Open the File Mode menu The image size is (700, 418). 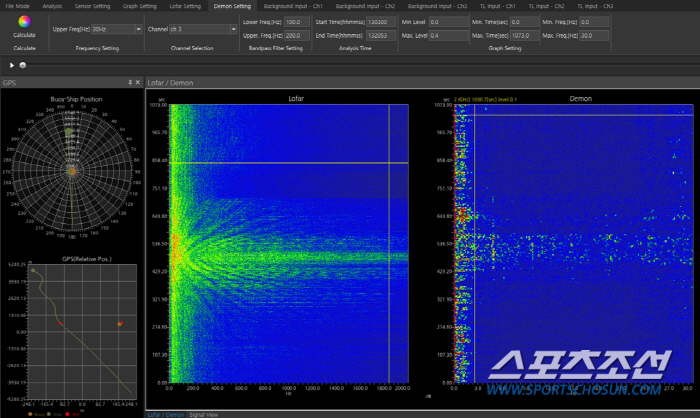point(17,6)
